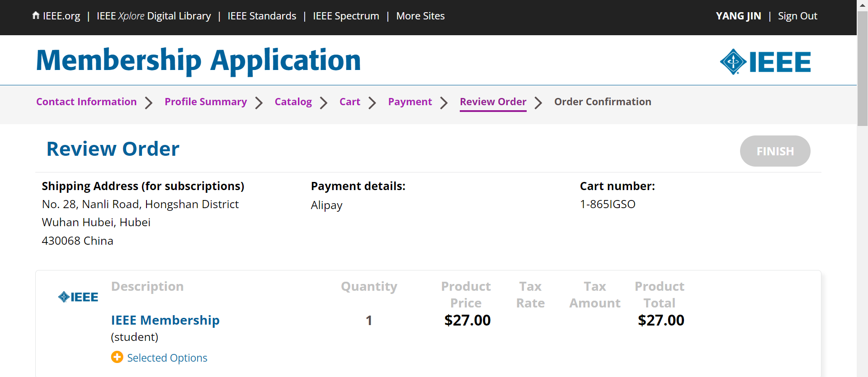Click the Product Total $27.00 value
Image resolution: width=868 pixels, height=377 pixels.
[x=661, y=320]
